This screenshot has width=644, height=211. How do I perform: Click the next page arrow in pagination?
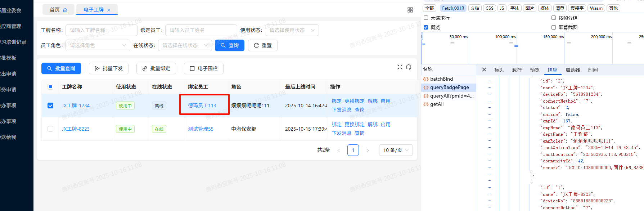click(x=368, y=151)
